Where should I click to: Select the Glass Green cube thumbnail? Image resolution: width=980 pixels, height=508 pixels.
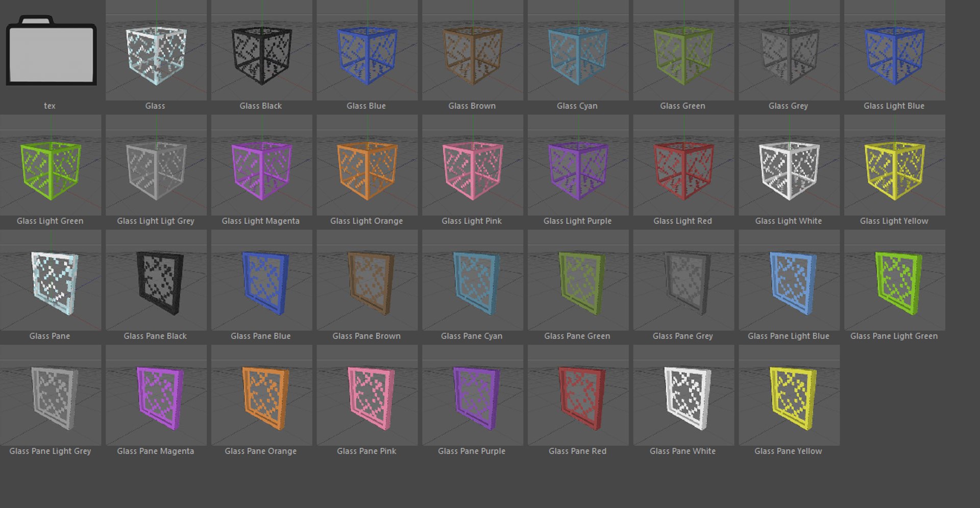tap(684, 50)
